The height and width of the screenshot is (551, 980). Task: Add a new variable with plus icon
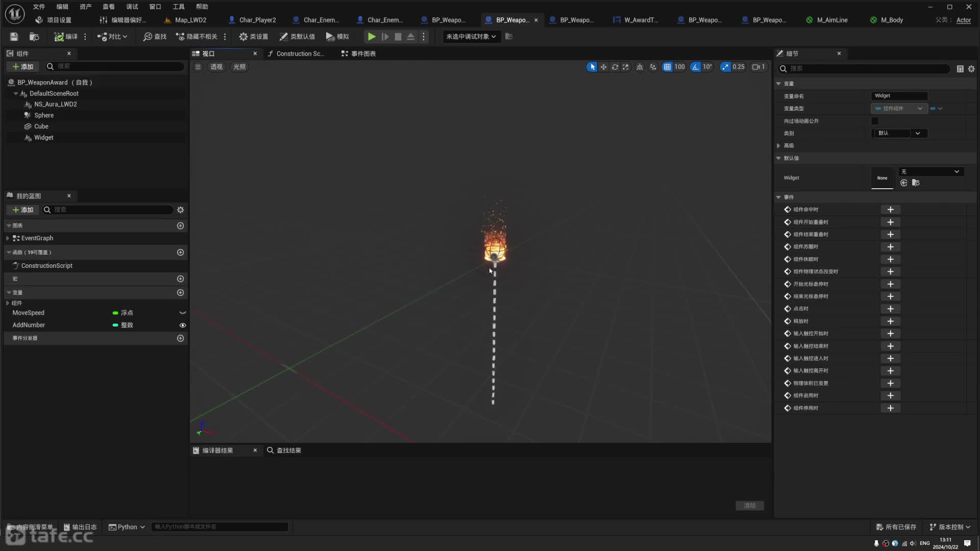180,293
